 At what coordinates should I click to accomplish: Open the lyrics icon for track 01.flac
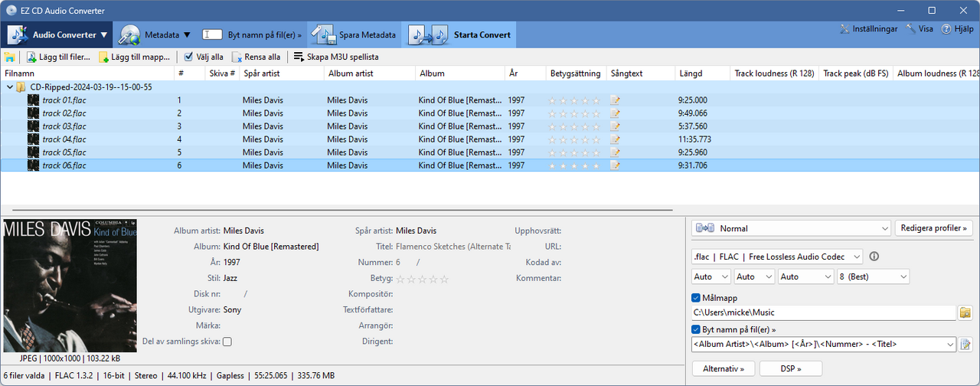click(615, 100)
